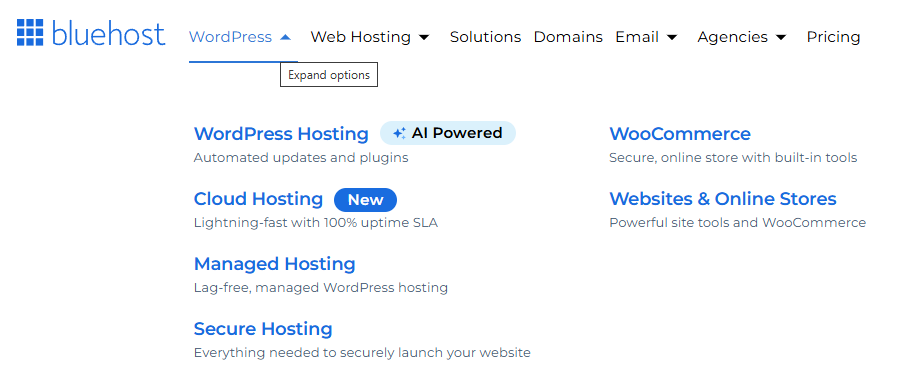The width and height of the screenshot is (918, 382).
Task: Click 'Lag-free, managed WordPress hosting' text
Action: pyautogui.click(x=321, y=288)
